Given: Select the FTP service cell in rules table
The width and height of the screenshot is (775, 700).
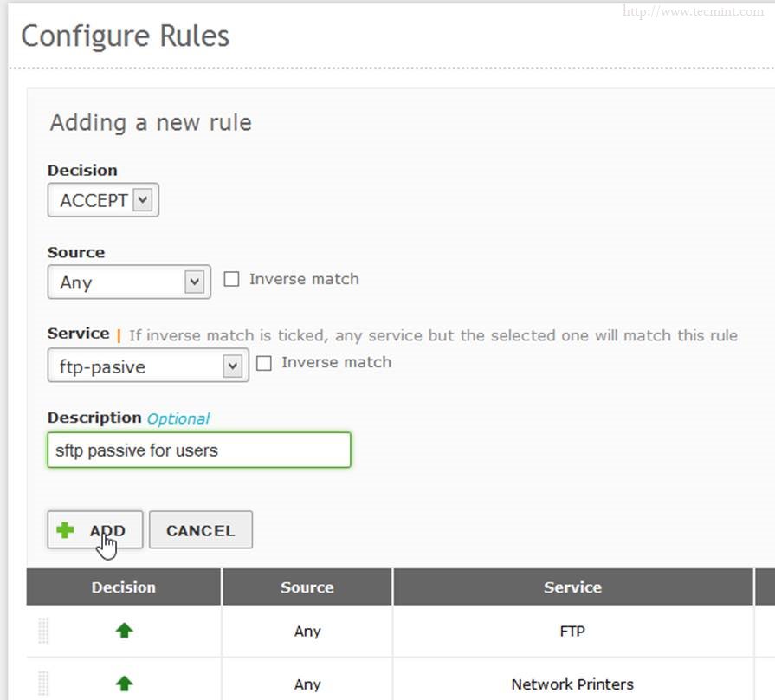Looking at the screenshot, I should coord(572,631).
